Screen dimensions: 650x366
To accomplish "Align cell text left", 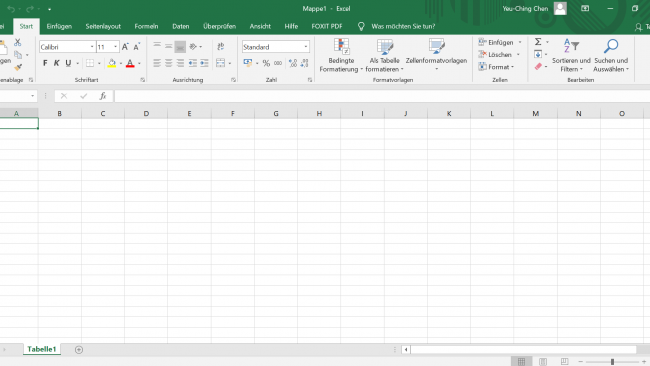I will 157,63.
